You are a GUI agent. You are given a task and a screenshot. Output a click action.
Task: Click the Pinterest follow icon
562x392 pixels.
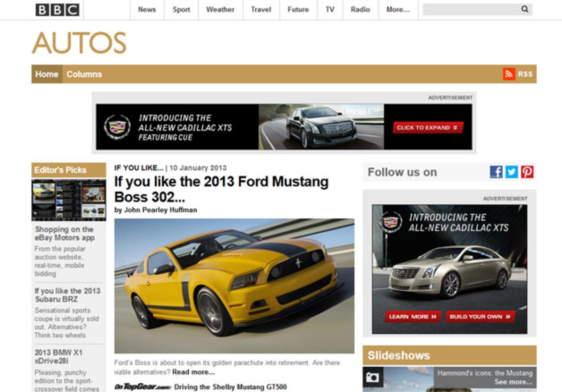pyautogui.click(x=527, y=172)
